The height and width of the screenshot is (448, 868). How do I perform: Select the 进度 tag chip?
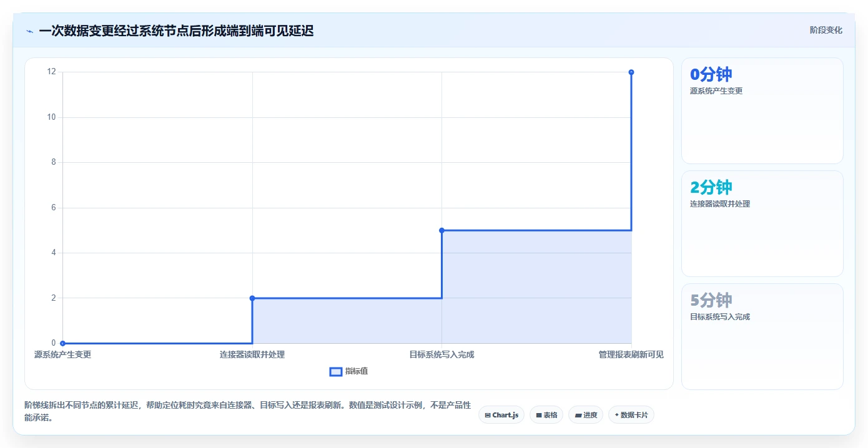click(x=586, y=415)
